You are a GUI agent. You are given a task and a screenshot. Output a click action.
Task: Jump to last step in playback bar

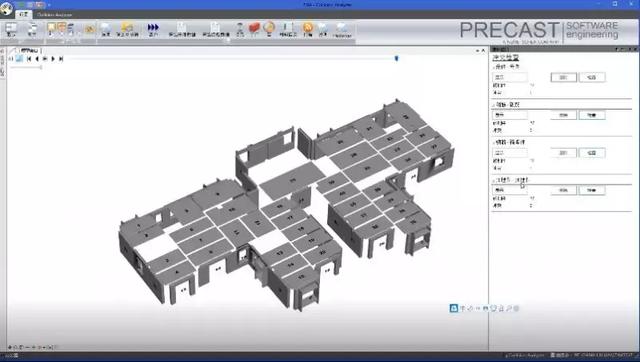[61, 59]
